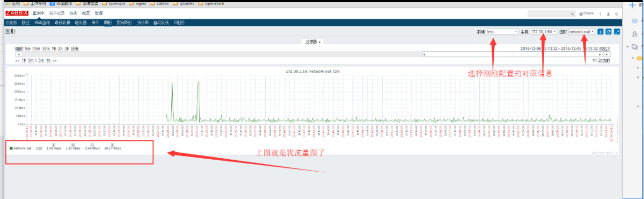This screenshot has width=644, height=199.
Task: Open the 监测中 top menu
Action: (38, 13)
